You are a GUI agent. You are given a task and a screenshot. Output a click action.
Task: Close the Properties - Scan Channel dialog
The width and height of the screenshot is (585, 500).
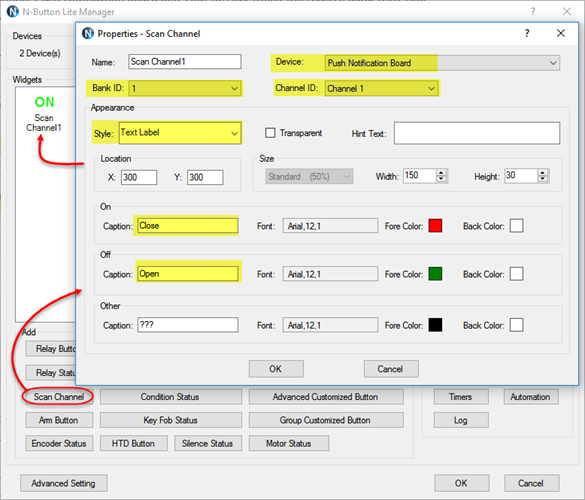tap(560, 34)
